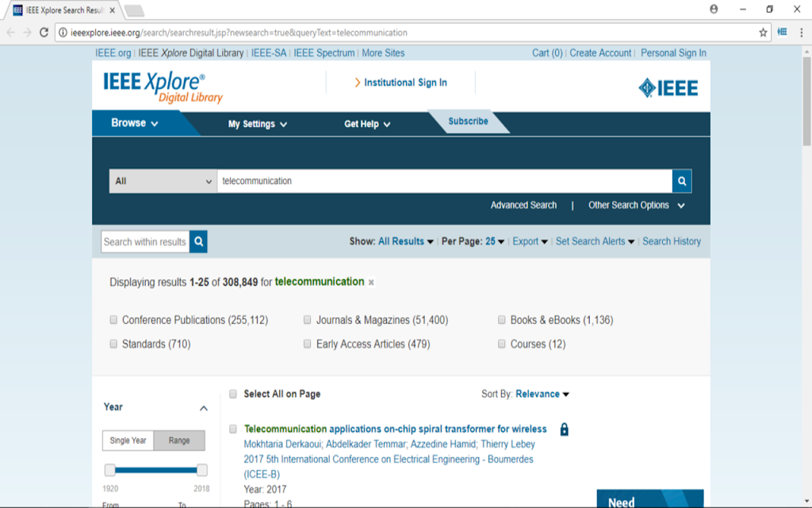Open Advanced Search

coord(523,206)
